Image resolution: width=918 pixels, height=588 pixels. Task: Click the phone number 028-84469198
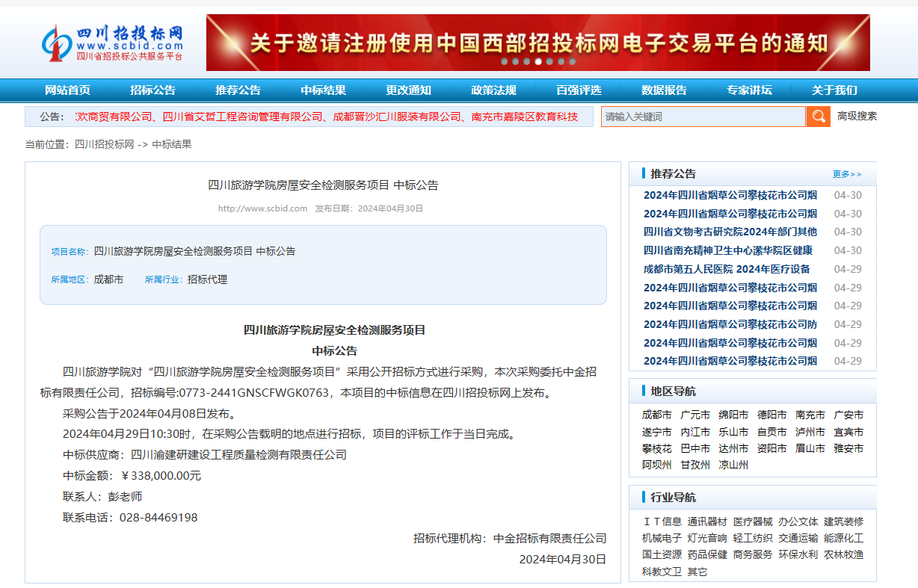158,517
